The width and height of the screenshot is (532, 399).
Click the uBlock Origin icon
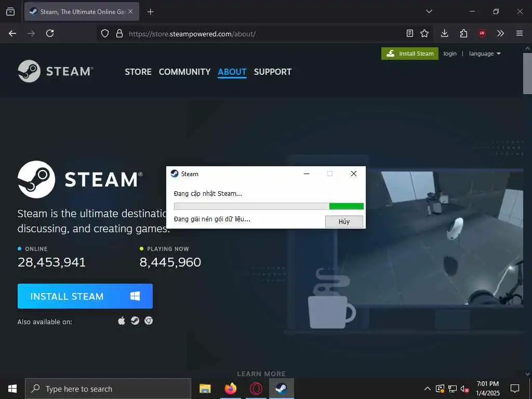482,33
